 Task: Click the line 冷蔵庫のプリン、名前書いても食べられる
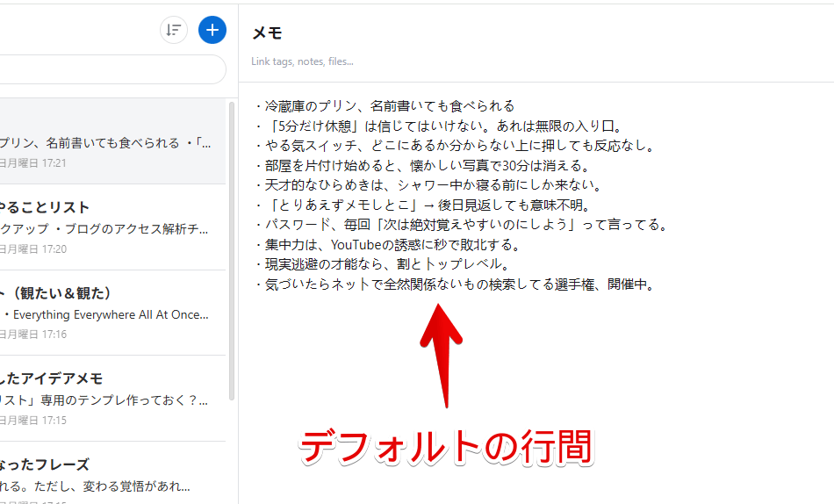pos(385,106)
